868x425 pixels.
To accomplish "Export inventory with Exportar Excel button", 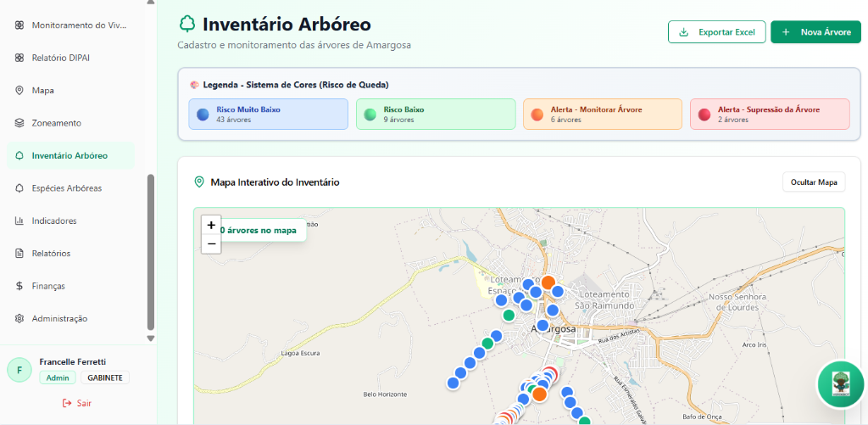I will (x=717, y=32).
